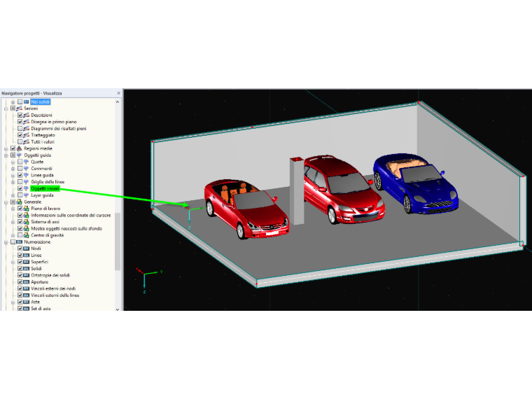Click the Solidi numbering icon
532x399 pixels.
(x=26, y=269)
